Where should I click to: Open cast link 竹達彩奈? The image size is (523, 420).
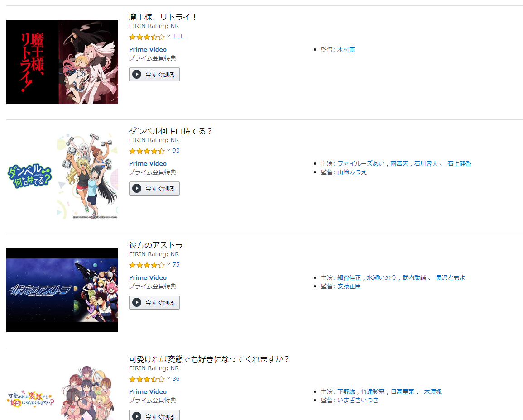pyautogui.click(x=373, y=391)
